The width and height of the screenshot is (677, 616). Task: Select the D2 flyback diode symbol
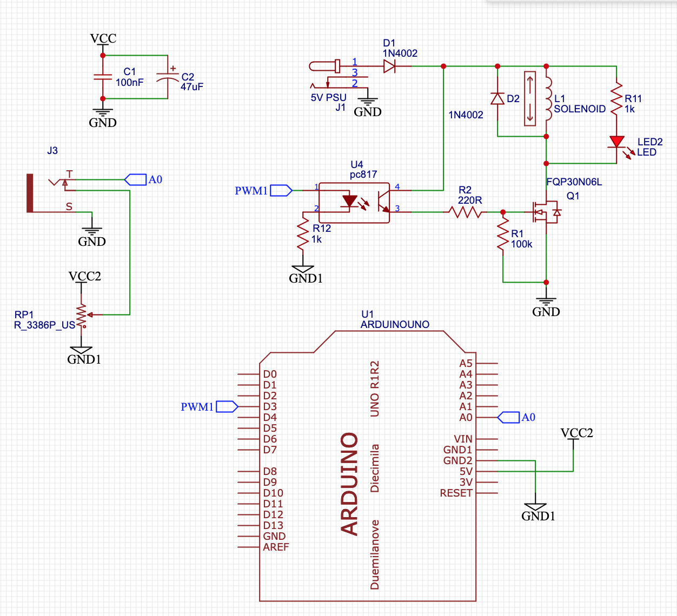pyautogui.click(x=497, y=99)
